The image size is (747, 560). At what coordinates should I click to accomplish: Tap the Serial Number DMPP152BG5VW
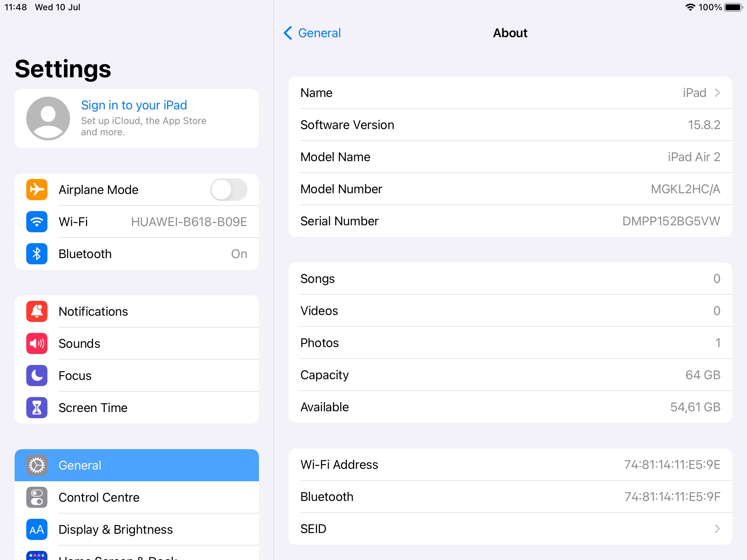tap(671, 221)
